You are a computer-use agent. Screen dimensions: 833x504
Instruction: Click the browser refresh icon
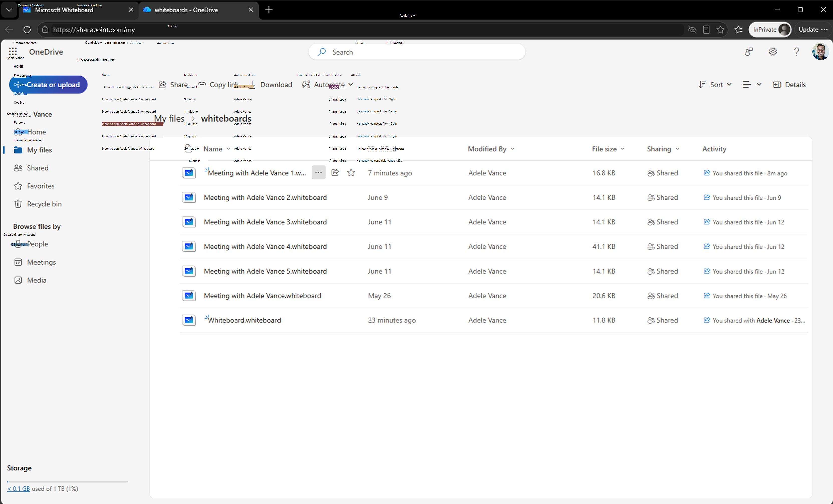tap(27, 29)
